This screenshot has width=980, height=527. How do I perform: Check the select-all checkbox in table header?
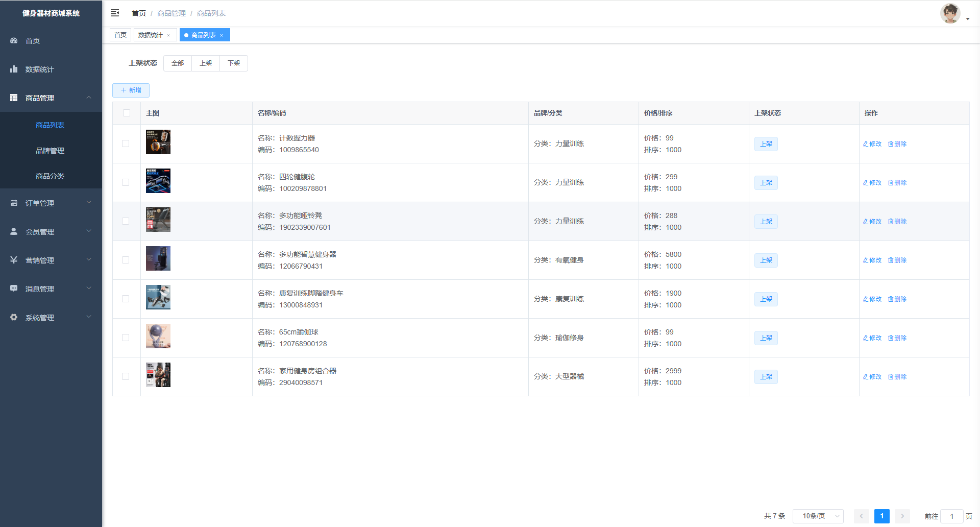(x=127, y=113)
